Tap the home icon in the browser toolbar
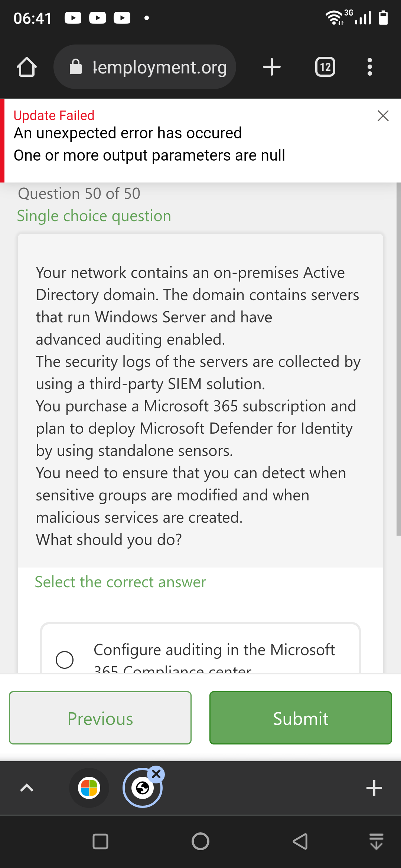Image resolution: width=401 pixels, height=868 pixels. (26, 67)
